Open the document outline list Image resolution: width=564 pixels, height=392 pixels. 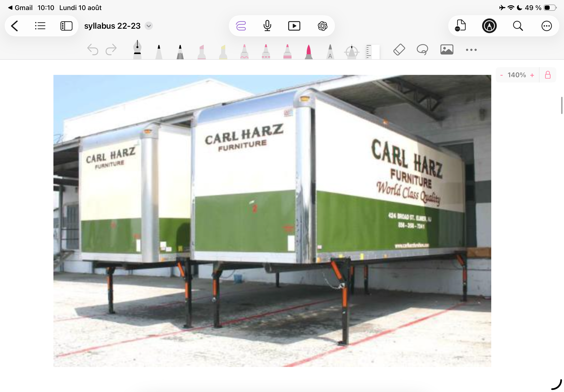(x=40, y=26)
